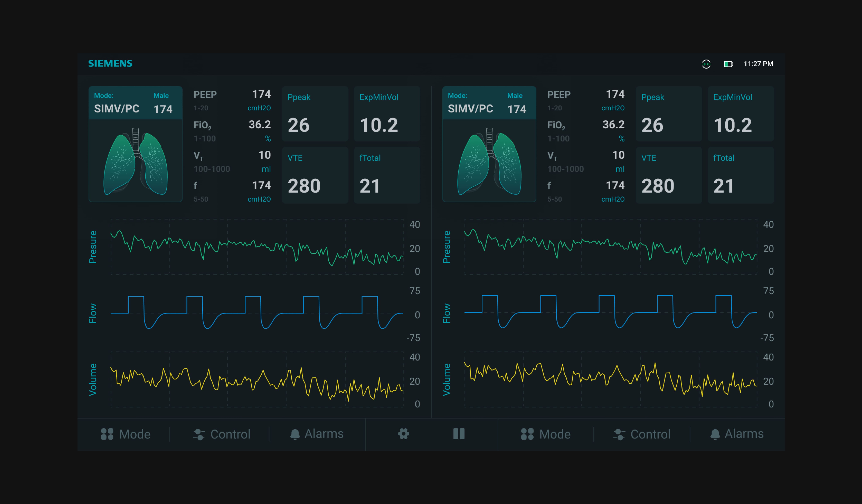The width and height of the screenshot is (862, 504).
Task: Click the SIEMENS logo
Action: (x=110, y=64)
